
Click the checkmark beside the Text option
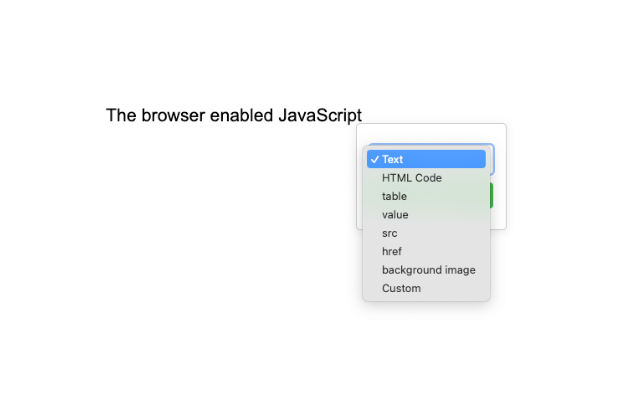[x=374, y=159]
